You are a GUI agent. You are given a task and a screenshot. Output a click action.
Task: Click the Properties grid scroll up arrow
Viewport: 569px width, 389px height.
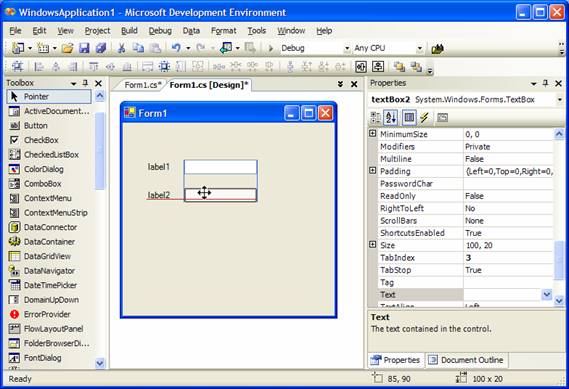coord(559,134)
